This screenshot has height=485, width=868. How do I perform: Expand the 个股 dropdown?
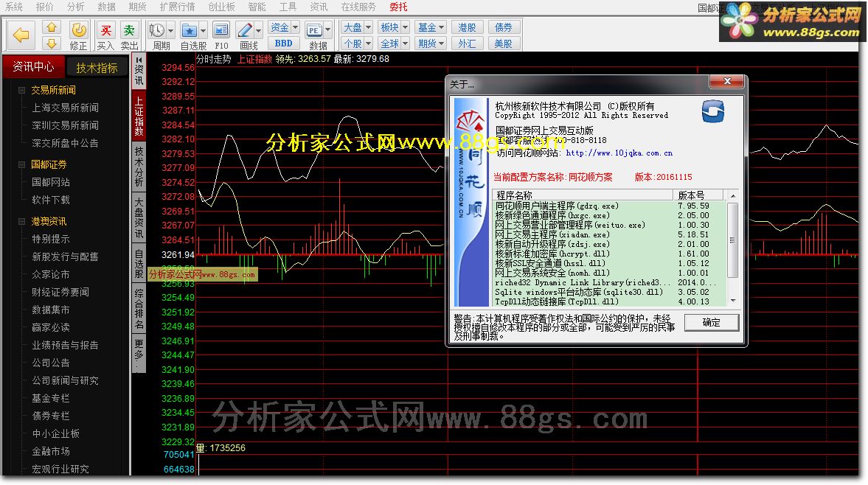click(x=368, y=43)
